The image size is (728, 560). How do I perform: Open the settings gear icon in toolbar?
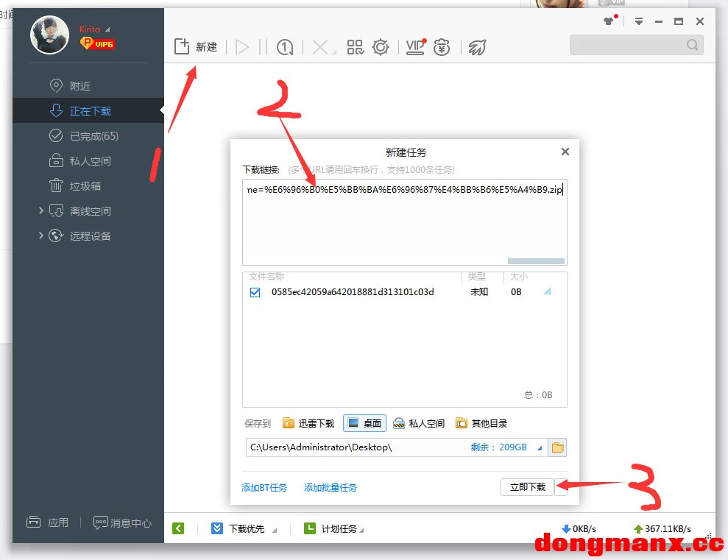coord(381,47)
